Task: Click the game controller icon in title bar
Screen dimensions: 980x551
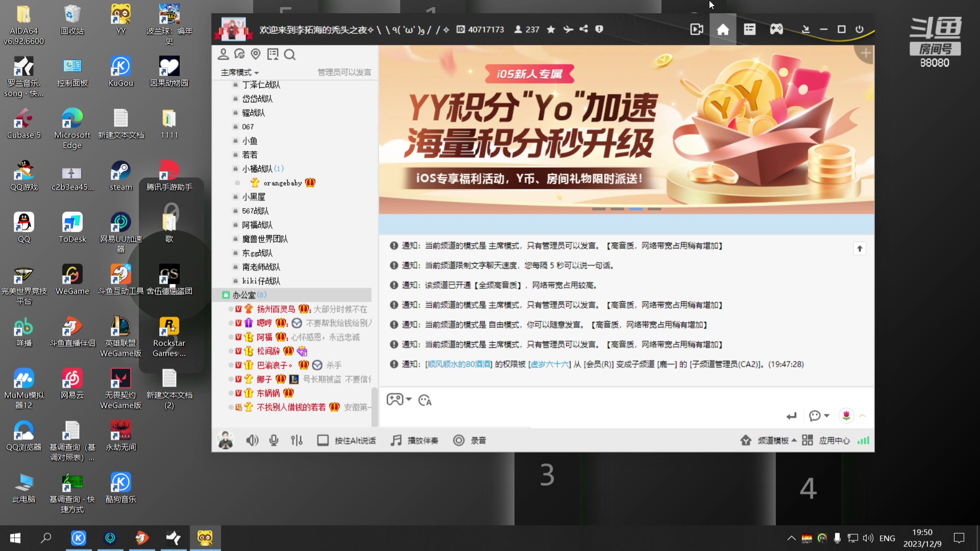Action: pyautogui.click(x=776, y=29)
